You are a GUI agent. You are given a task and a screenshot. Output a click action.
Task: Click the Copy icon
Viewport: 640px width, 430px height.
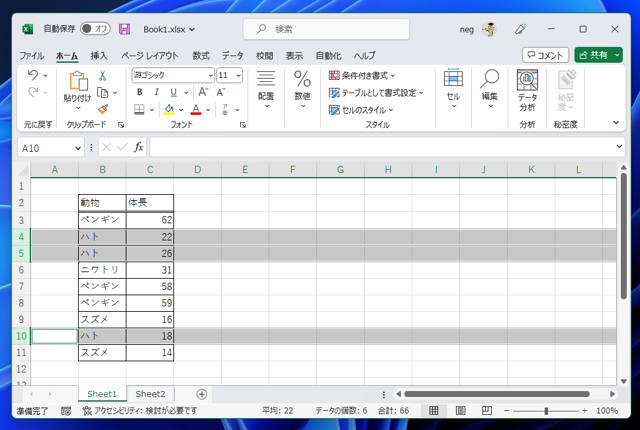(103, 93)
